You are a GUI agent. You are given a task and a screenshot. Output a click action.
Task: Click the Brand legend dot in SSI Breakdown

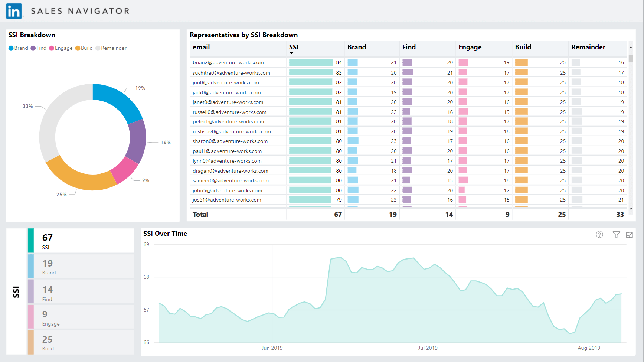click(11, 48)
